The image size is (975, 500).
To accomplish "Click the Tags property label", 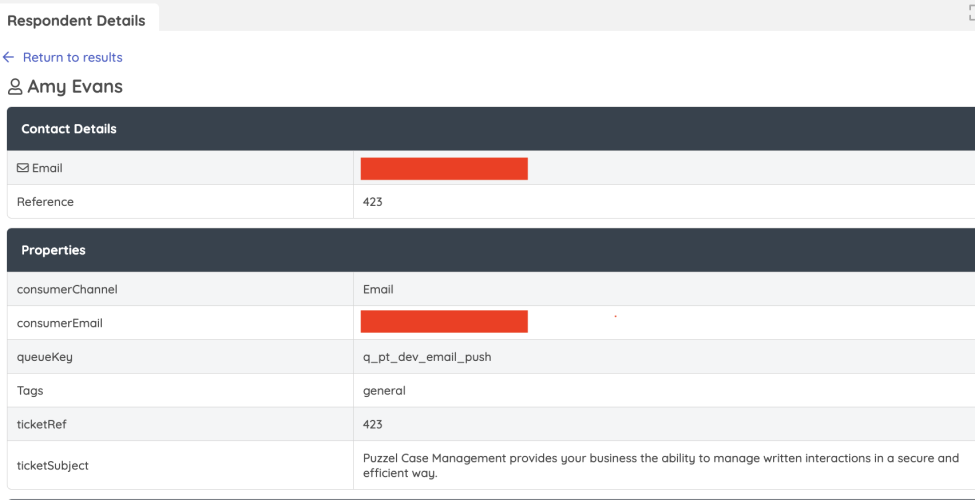I will pos(30,391).
